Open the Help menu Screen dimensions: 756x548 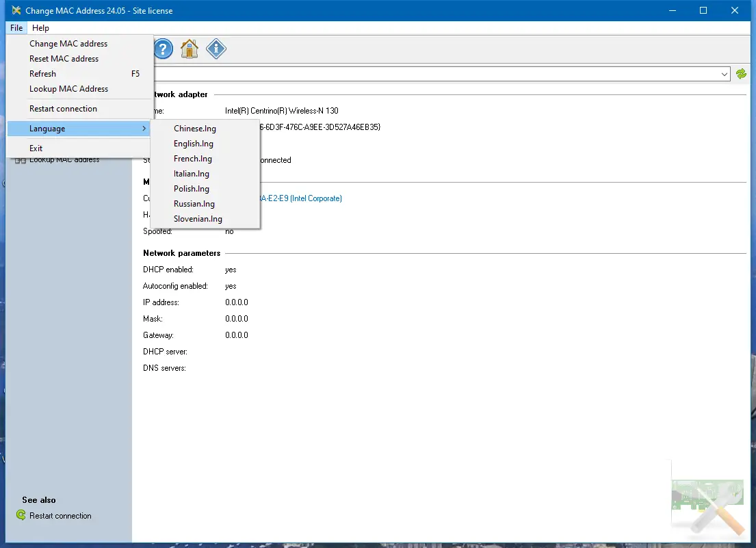40,27
